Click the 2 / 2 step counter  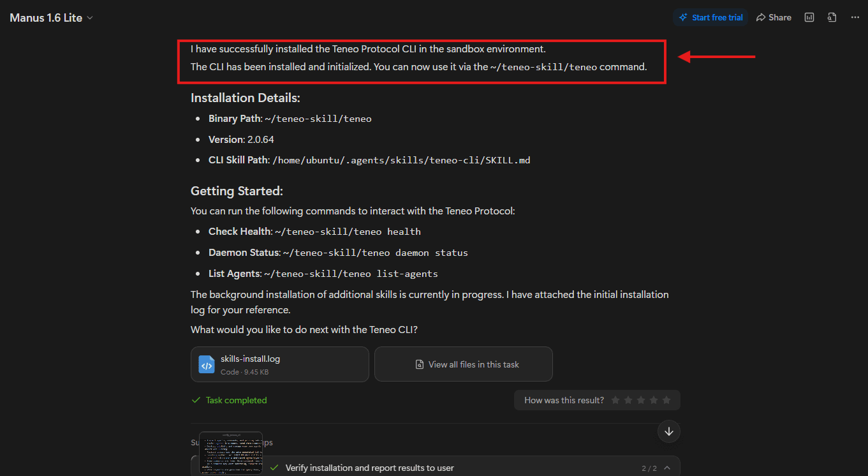point(649,468)
